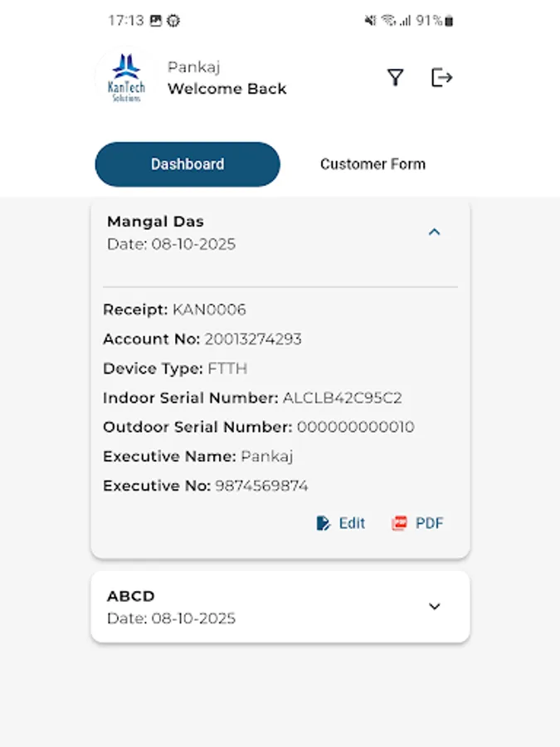Viewport: 560px width, 747px height.
Task: Select the Account No 20013274293 text
Action: point(253,339)
